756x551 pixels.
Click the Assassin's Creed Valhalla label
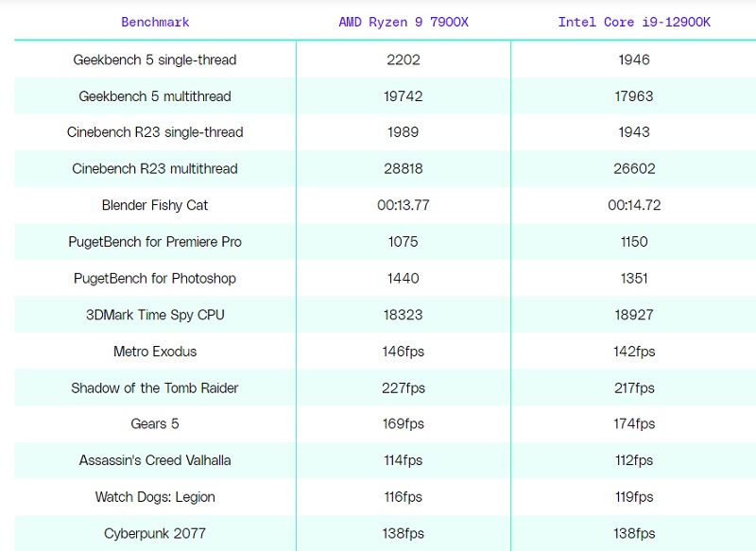pos(155,460)
